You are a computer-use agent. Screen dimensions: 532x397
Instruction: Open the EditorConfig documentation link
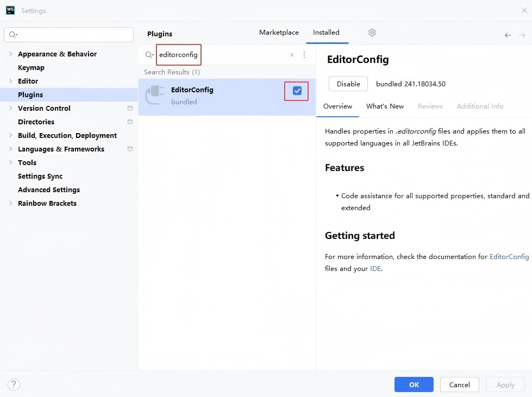point(509,257)
